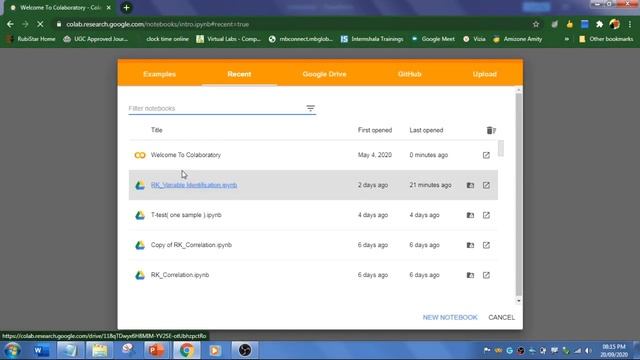This screenshot has height=360, width=640.
Task: Open a new browser tab with plus
Action: click(x=127, y=8)
